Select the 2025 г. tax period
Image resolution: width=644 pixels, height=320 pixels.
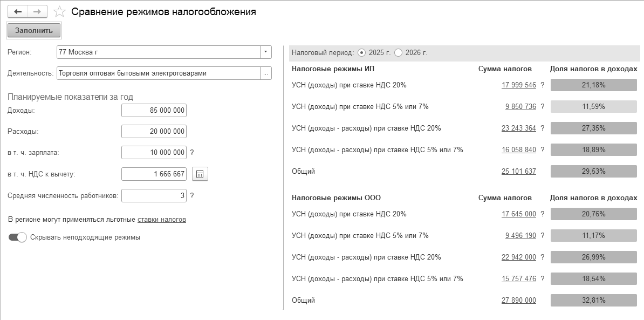(361, 52)
